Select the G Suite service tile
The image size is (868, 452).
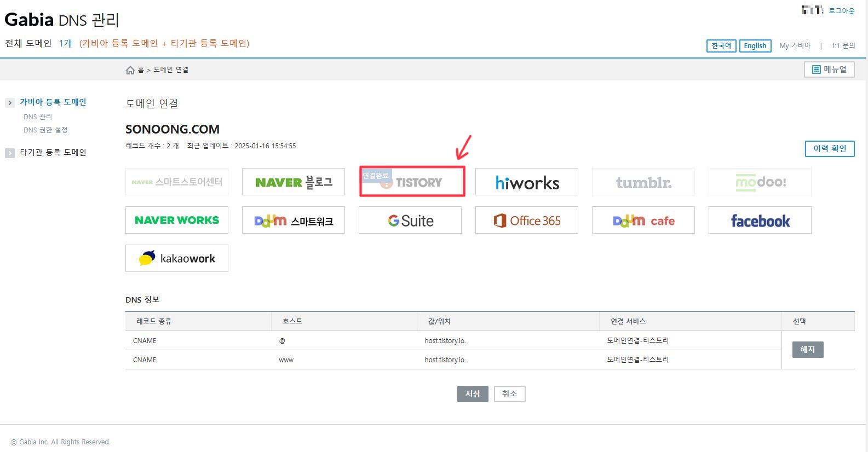410,220
